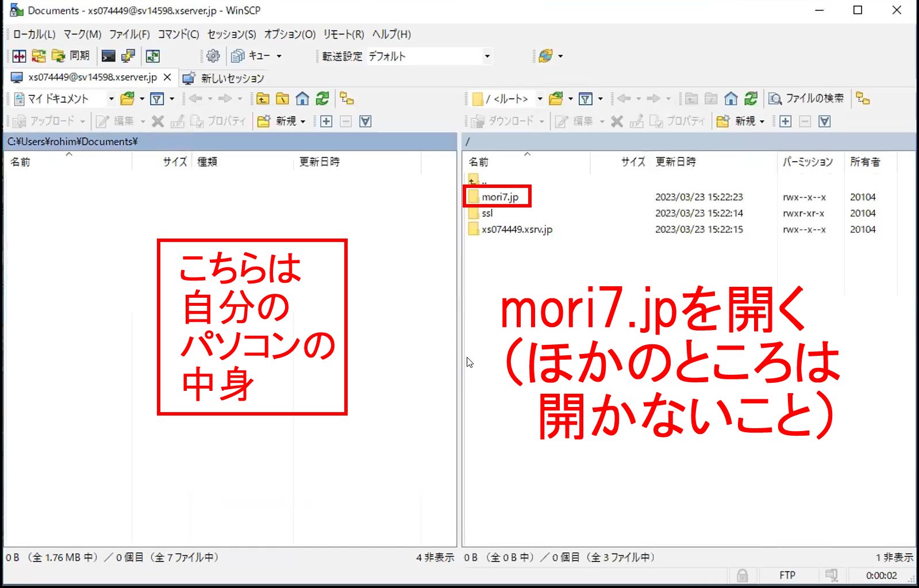The height and width of the screenshot is (588, 919).
Task: Click the lock encryption status icon
Action: click(x=743, y=575)
